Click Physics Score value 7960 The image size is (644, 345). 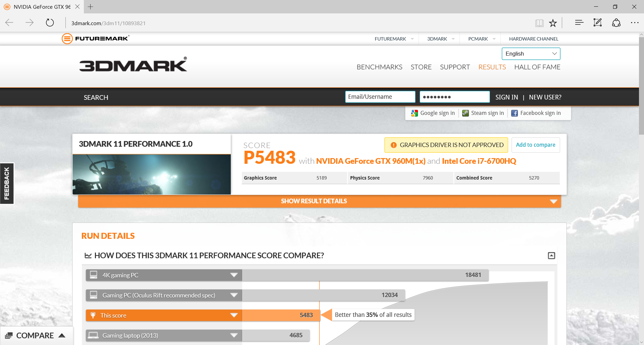point(428,178)
